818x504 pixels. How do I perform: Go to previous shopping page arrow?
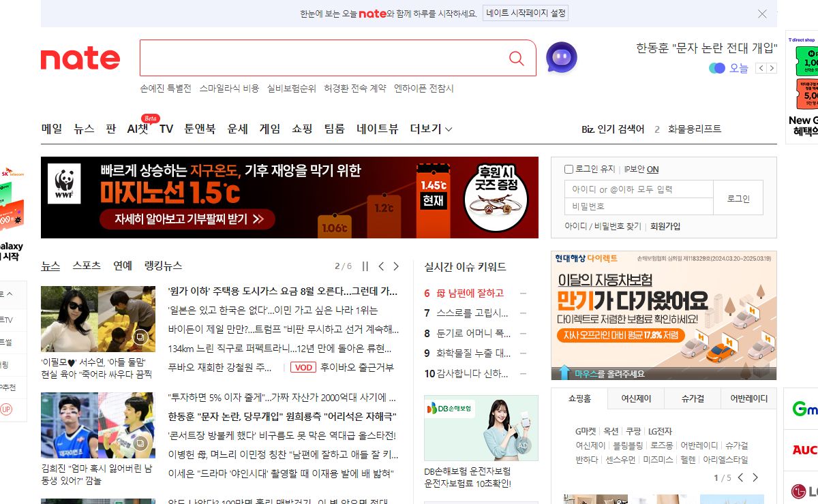pos(741,477)
